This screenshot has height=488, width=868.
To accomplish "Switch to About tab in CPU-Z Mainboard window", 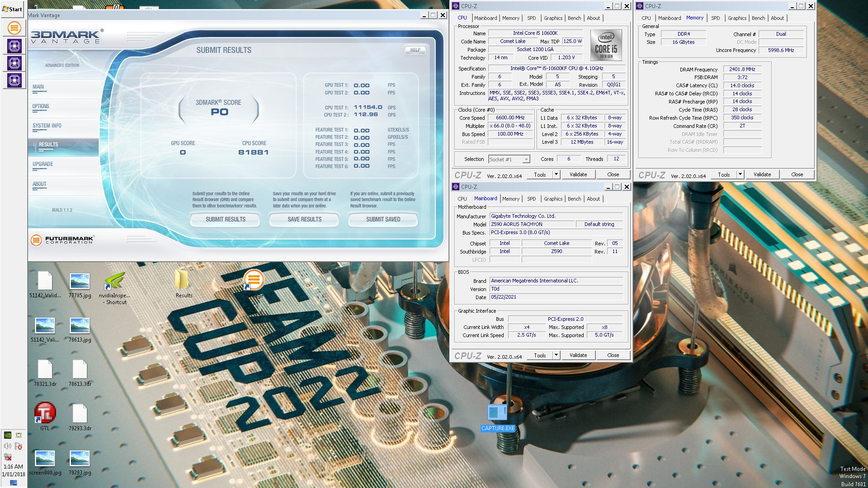I will click(x=593, y=199).
